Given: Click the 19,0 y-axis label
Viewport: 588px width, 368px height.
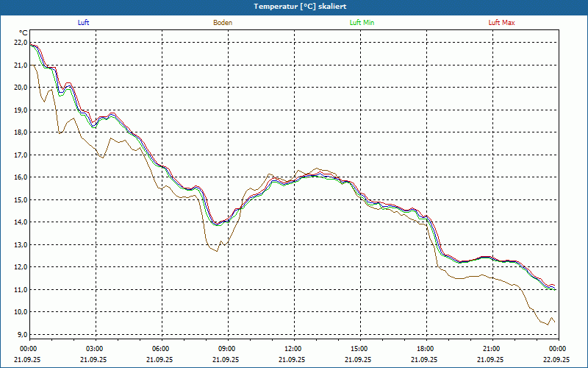Looking at the screenshot, I should [x=21, y=110].
